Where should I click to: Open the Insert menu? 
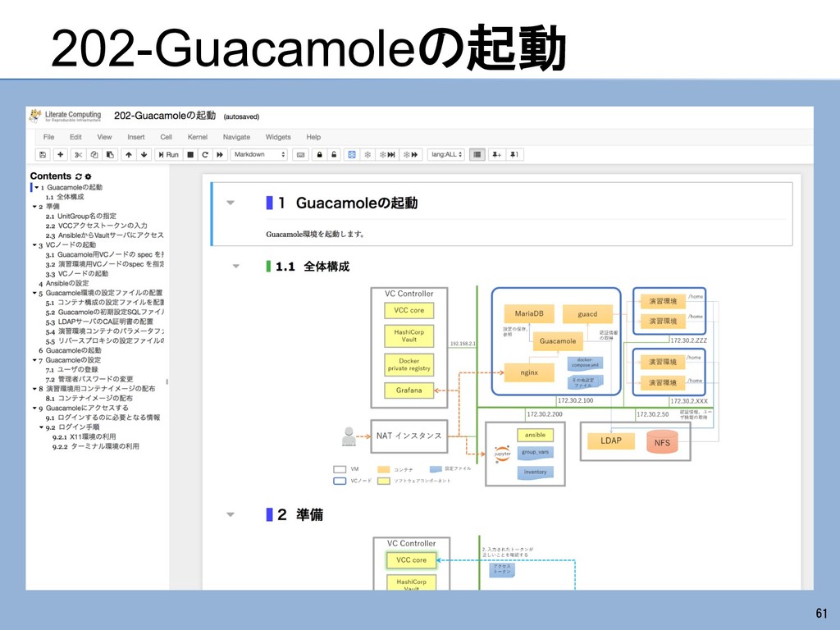(136, 137)
